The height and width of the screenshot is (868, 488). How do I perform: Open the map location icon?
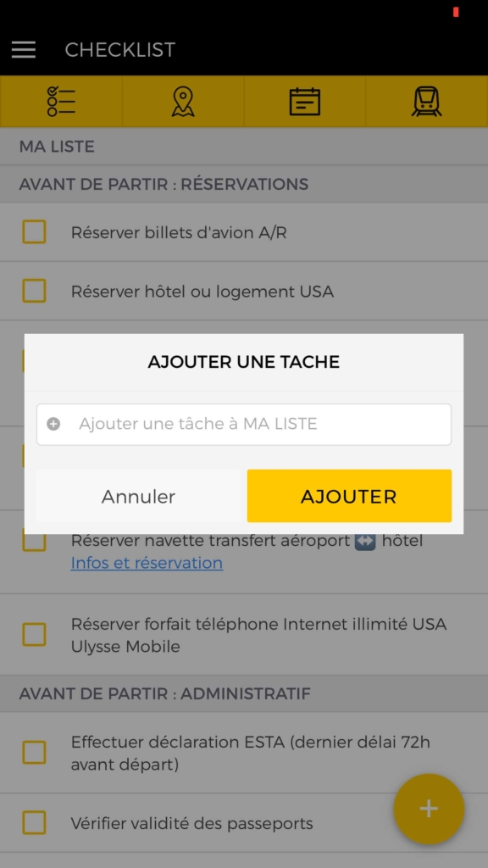click(182, 101)
